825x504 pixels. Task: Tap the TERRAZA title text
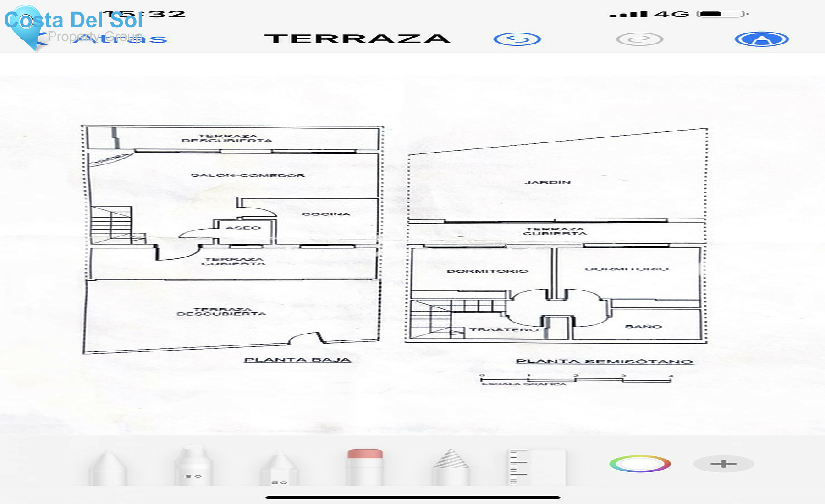coord(357,38)
